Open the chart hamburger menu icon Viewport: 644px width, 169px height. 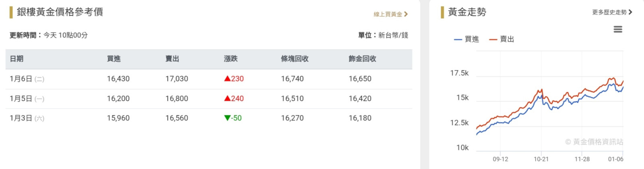pyautogui.click(x=618, y=29)
